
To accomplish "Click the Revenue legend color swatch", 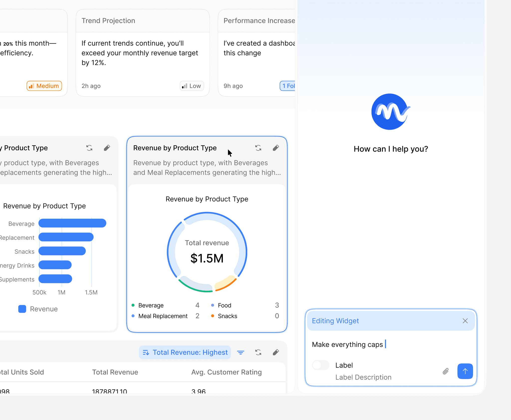I will [x=22, y=309].
